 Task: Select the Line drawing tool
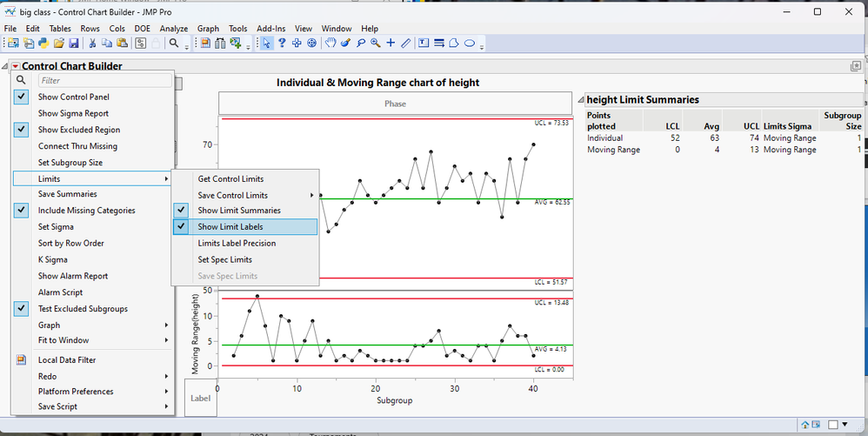[406, 44]
